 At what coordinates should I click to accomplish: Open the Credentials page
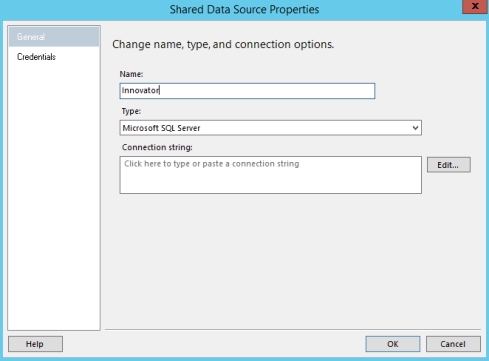click(54, 57)
